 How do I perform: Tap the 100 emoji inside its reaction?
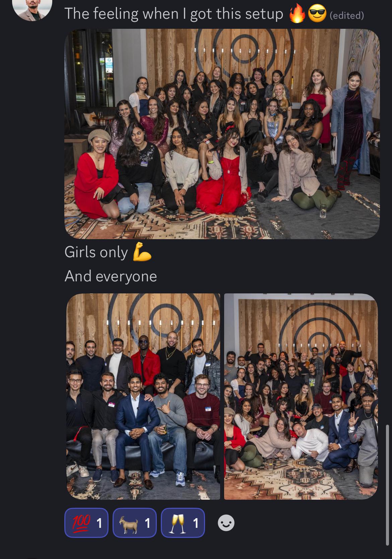coord(81,523)
